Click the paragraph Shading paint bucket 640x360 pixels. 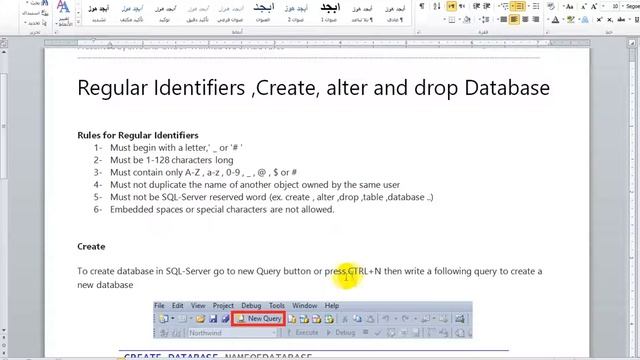pos(467,19)
